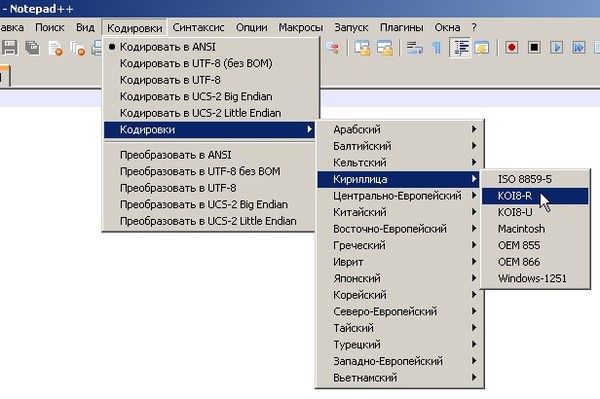Run macro multiple times icon
The image size is (600, 399).
click(579, 47)
